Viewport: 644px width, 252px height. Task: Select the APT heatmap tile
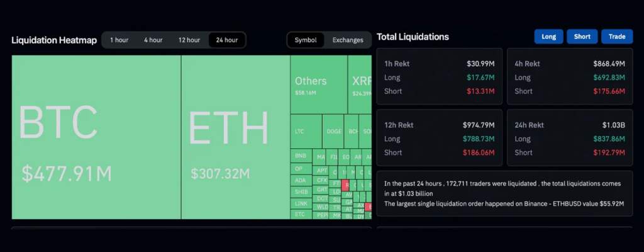[321, 171]
